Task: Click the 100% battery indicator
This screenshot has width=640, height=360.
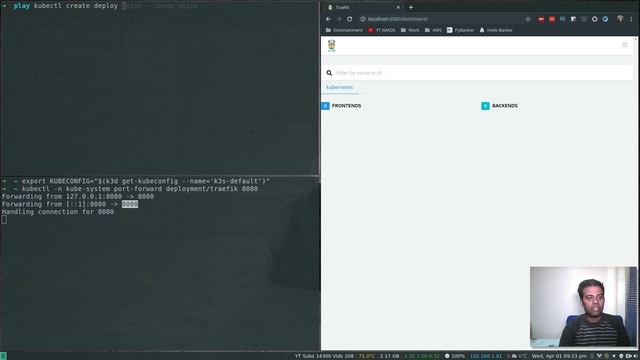Action: [455, 356]
